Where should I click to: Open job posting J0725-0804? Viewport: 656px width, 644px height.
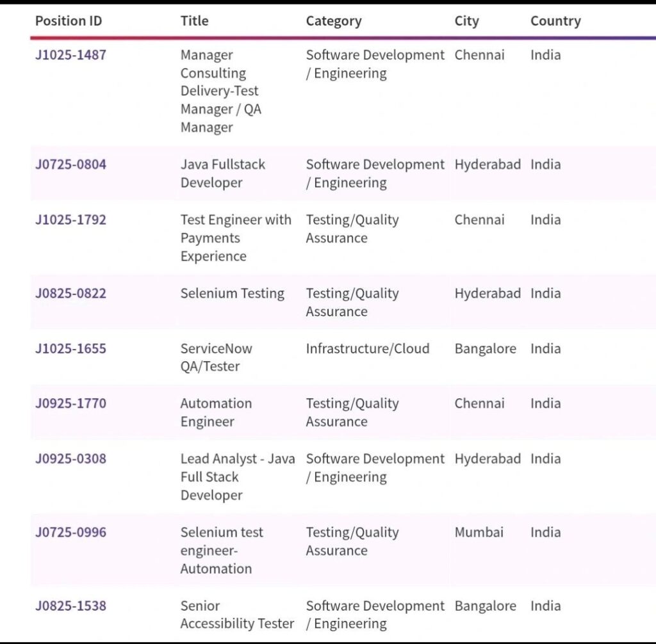coord(70,165)
